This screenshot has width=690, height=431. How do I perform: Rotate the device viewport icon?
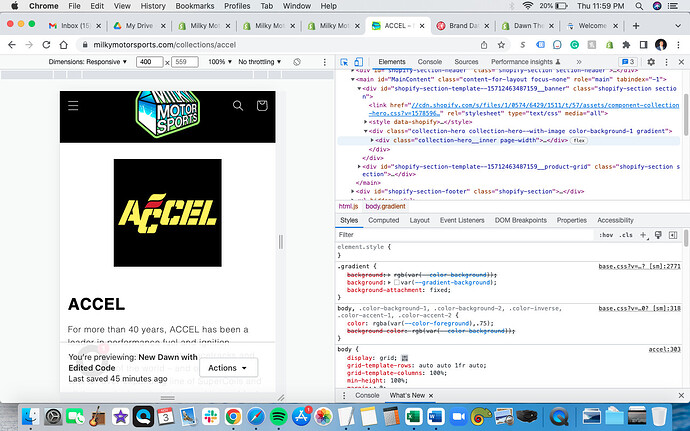297,62
